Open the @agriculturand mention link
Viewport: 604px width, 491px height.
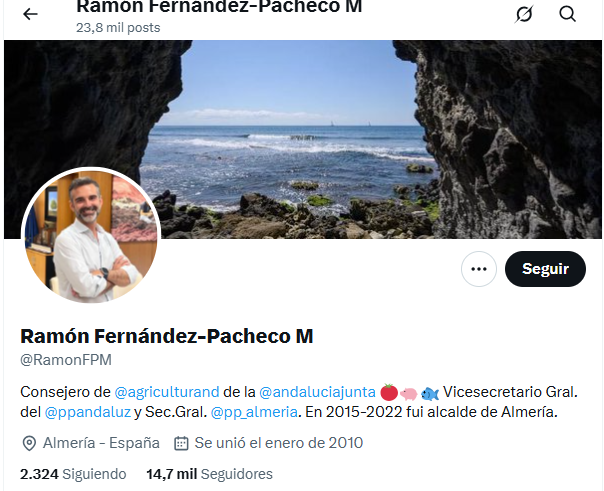point(167,392)
